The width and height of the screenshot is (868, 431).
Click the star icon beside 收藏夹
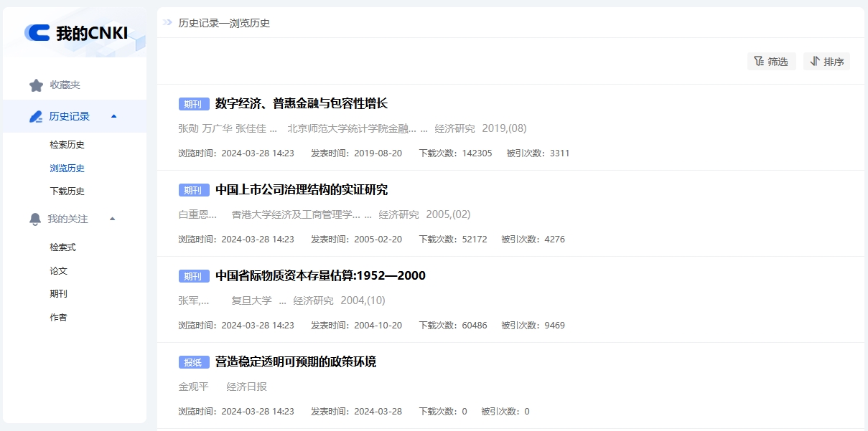click(x=36, y=85)
